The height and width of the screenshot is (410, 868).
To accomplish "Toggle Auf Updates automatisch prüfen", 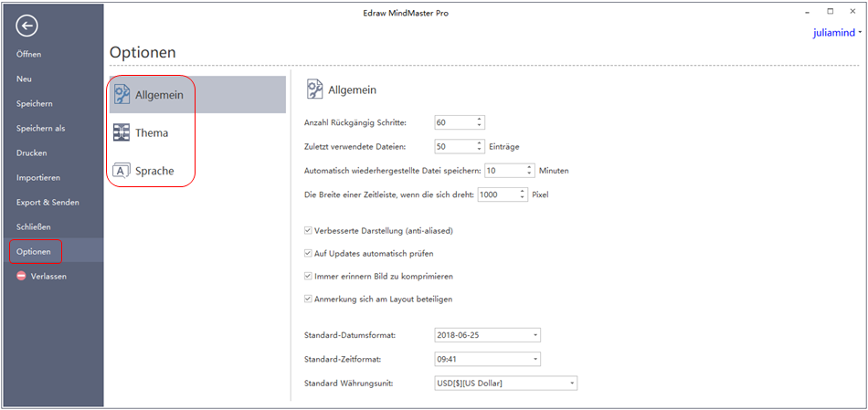I will (308, 254).
